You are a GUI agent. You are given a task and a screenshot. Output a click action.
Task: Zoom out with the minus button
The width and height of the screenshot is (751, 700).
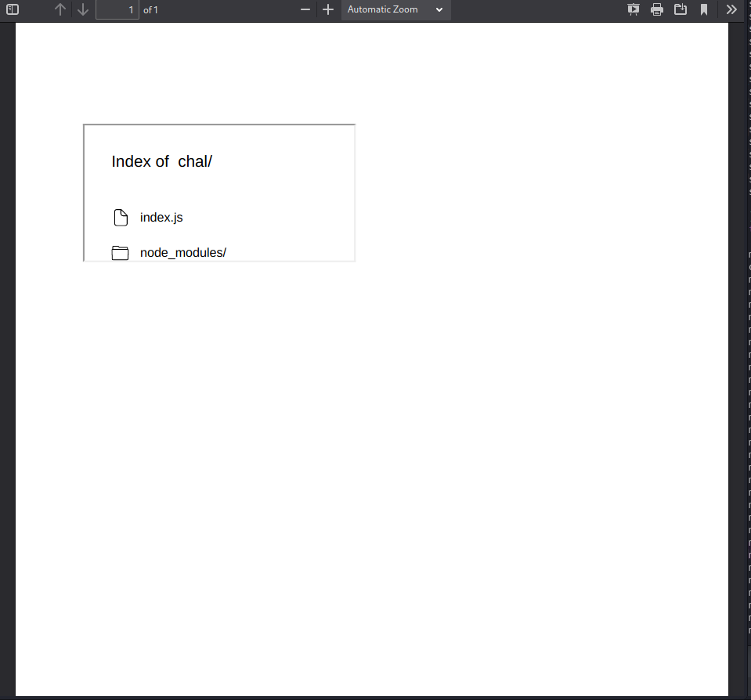tap(305, 9)
